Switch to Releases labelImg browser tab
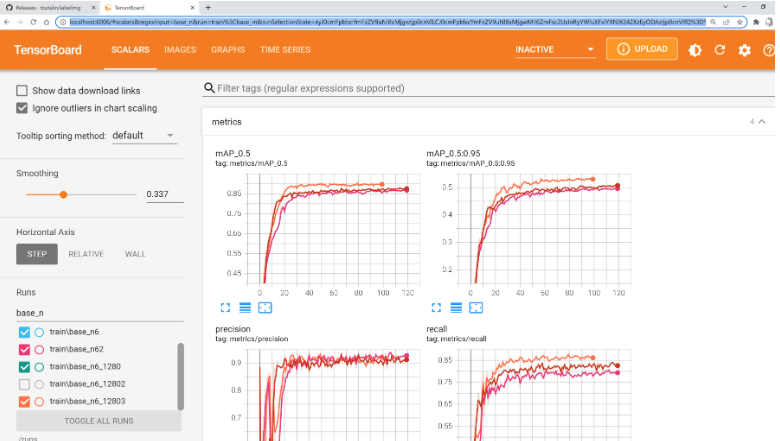 (50, 7)
